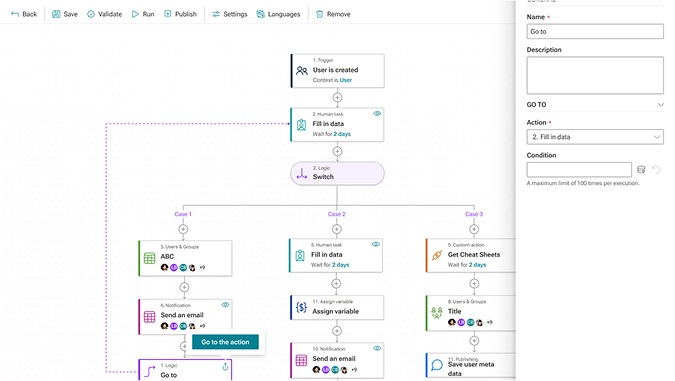Toggle the eye icon on step 6 Send an email
675x381 pixels.
click(225, 305)
